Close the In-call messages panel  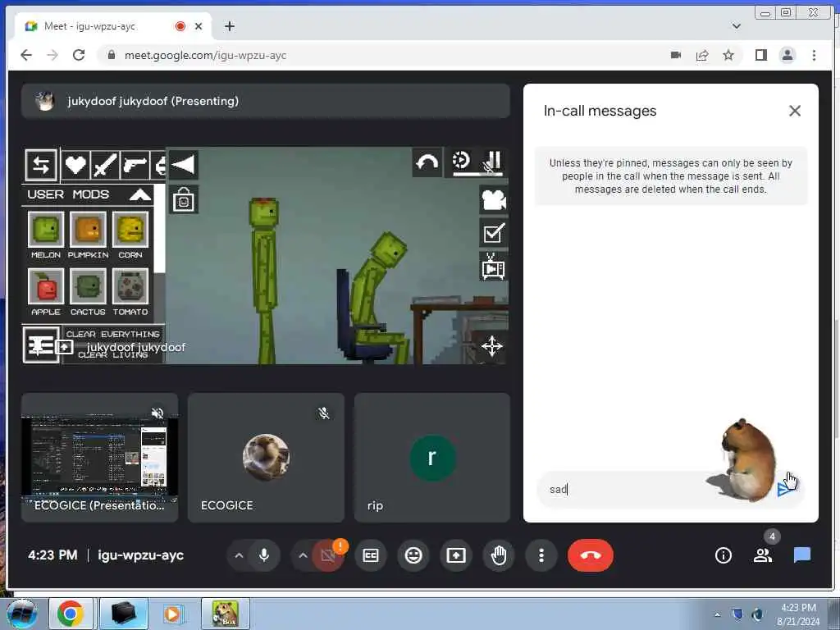(794, 111)
